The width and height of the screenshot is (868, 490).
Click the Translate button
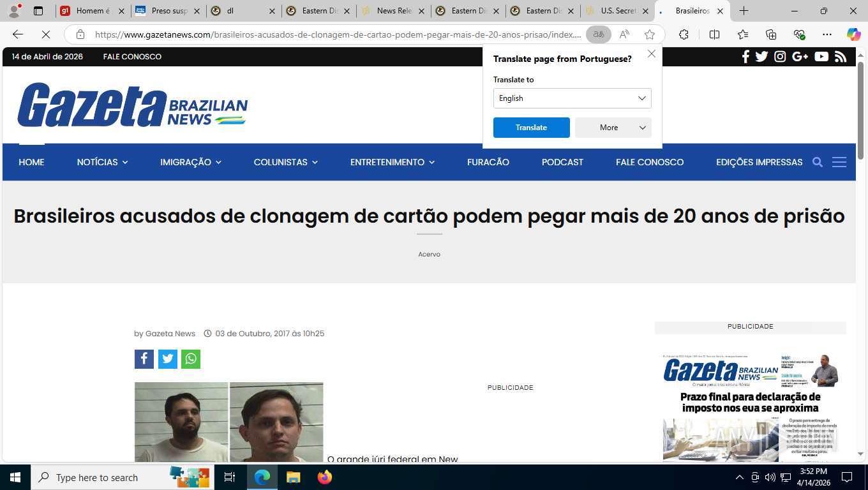point(531,128)
